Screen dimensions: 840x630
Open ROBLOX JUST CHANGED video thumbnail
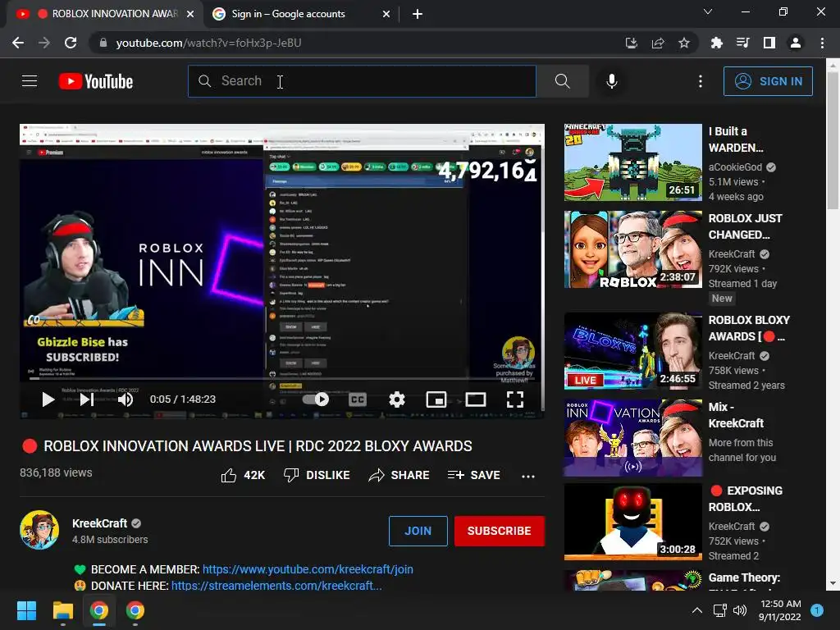click(x=633, y=249)
